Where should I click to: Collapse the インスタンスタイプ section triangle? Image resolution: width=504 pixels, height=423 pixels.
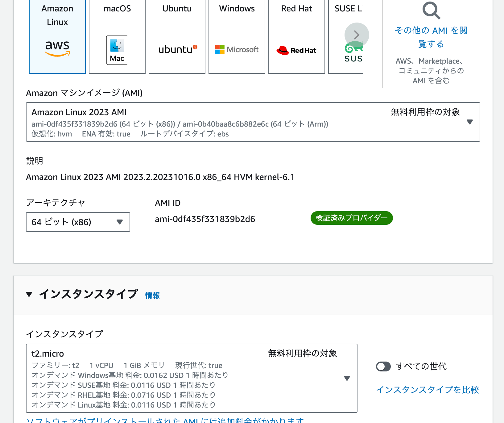[x=29, y=294]
